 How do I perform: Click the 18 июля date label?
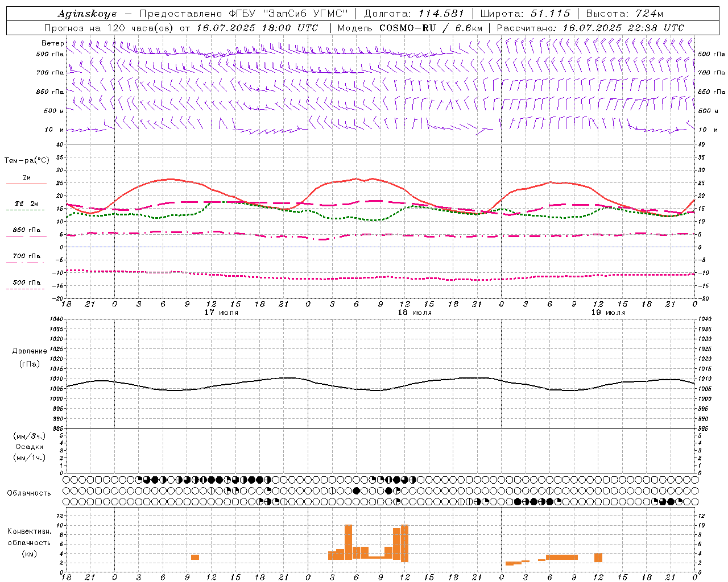[415, 313]
